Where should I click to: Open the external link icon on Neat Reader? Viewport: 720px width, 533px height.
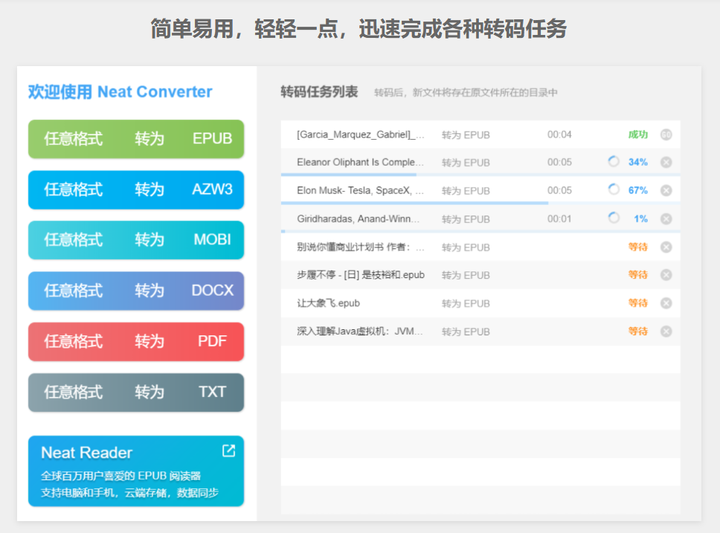coord(228,451)
